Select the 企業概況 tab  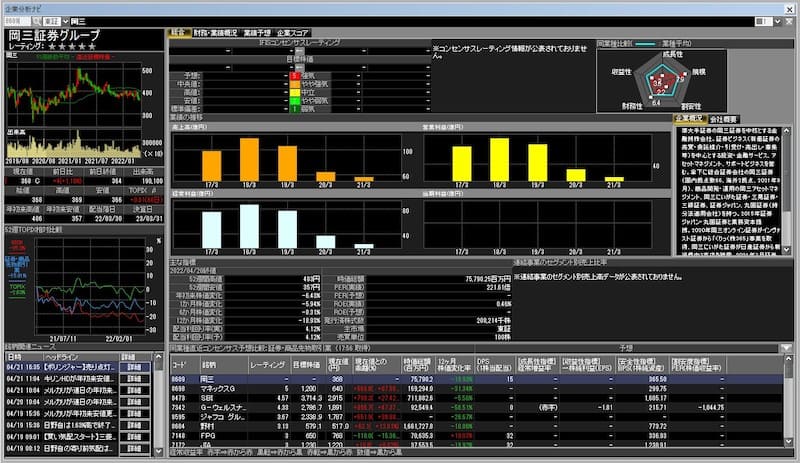coord(689,119)
